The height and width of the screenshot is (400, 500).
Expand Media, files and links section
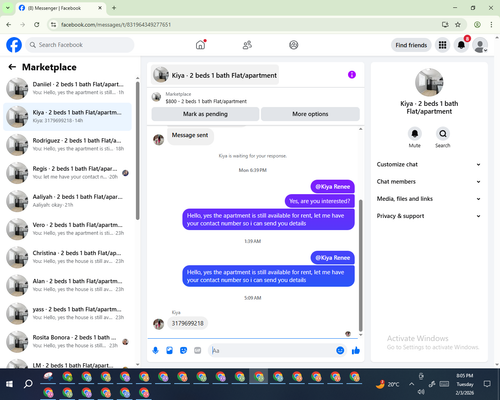coord(429,199)
